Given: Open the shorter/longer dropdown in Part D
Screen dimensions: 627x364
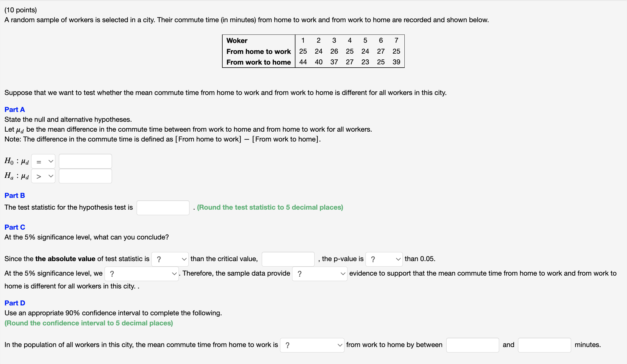Looking at the screenshot, I should coord(312,345).
